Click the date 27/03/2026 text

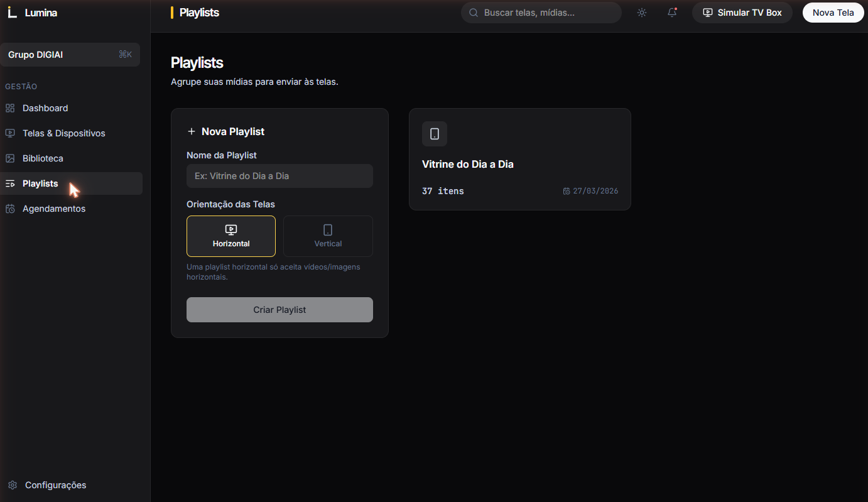point(595,191)
